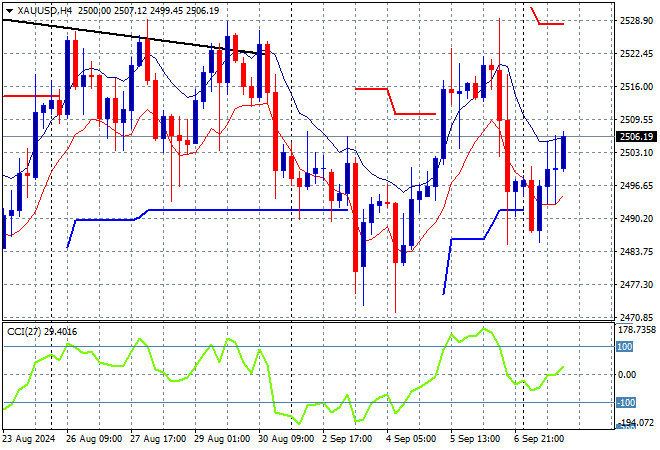Click the 2509.55 price axis label

tap(636, 120)
